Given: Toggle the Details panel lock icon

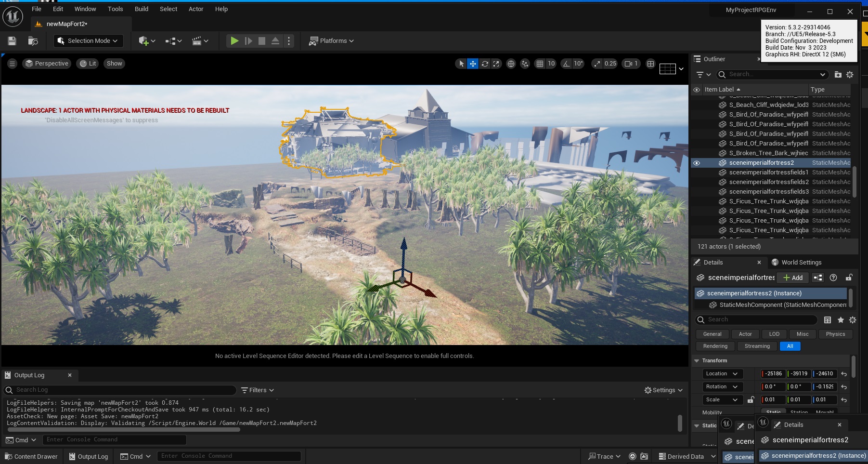Looking at the screenshot, I should (x=849, y=278).
